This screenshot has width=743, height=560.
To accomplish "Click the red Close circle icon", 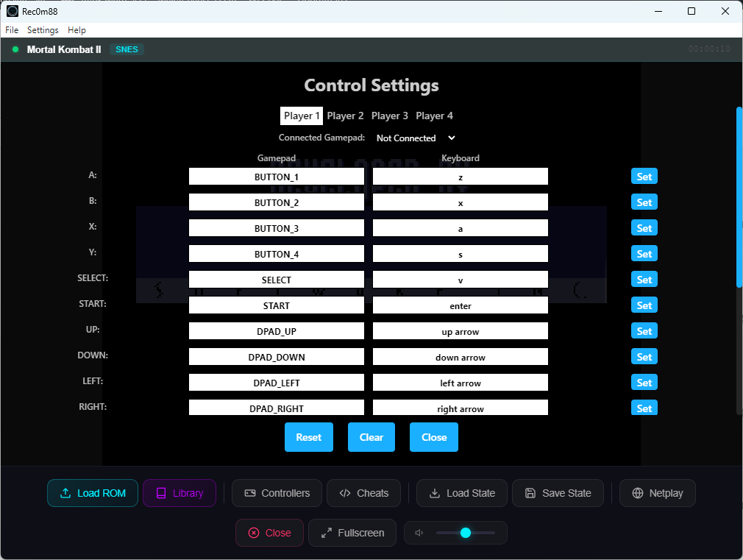I will click(x=254, y=533).
